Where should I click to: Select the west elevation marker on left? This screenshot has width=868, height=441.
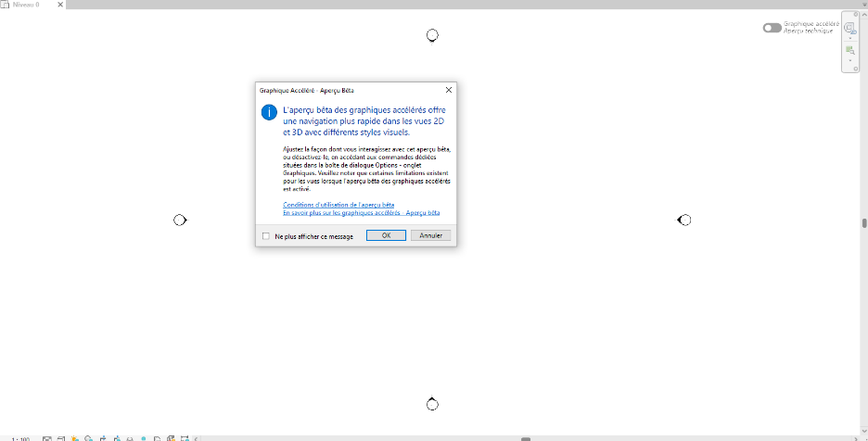coord(180,220)
